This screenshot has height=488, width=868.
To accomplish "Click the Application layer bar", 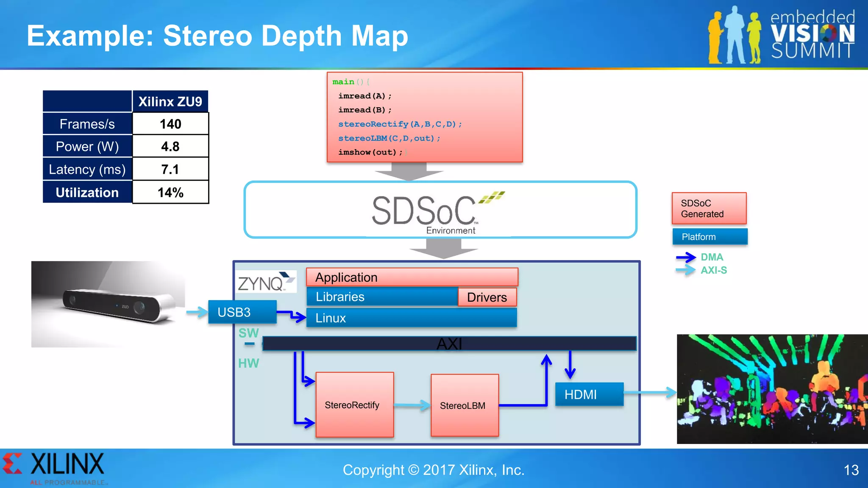I will 412,277.
